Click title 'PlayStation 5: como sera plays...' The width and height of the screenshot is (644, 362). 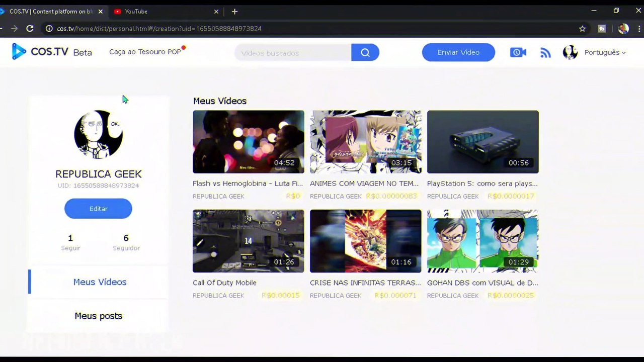(482, 184)
